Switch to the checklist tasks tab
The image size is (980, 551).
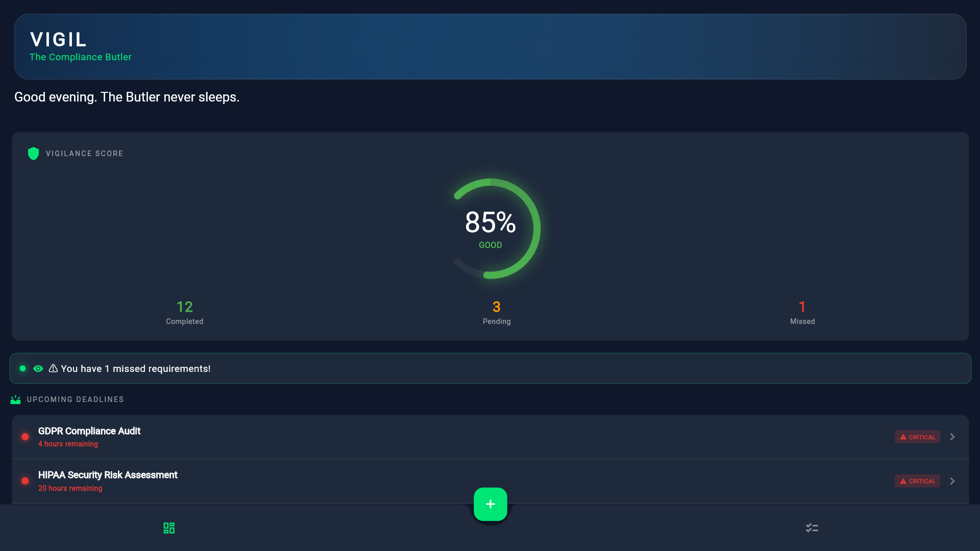coord(812,528)
